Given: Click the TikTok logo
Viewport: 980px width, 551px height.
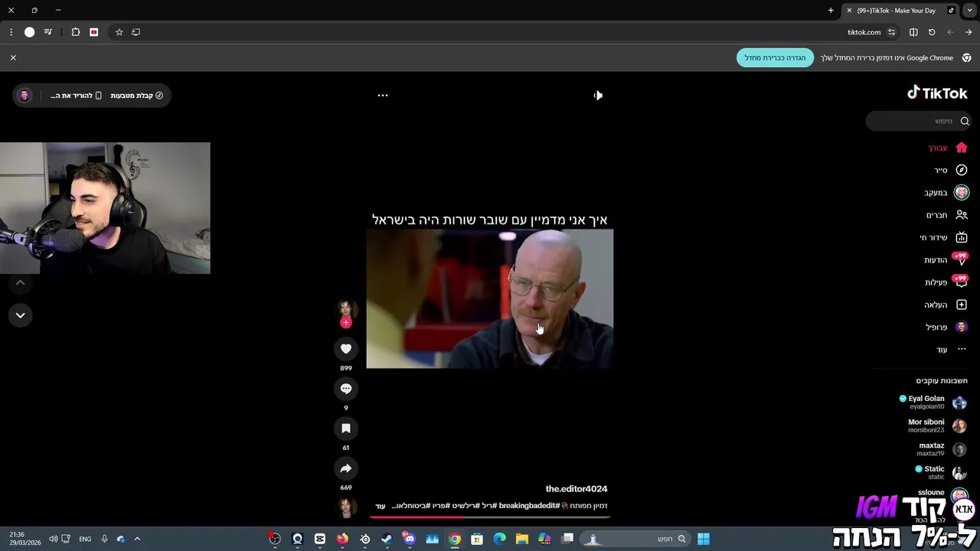Looking at the screenshot, I should (937, 93).
